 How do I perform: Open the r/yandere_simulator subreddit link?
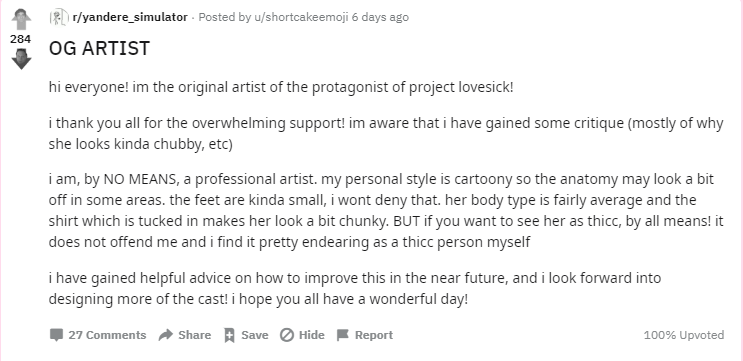(130, 18)
